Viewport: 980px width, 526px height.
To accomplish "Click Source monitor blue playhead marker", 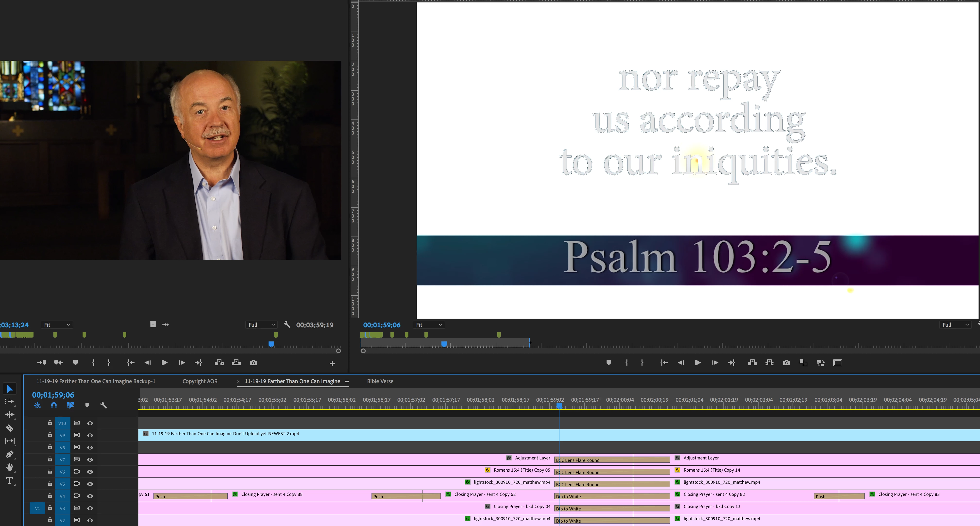I will [271, 344].
